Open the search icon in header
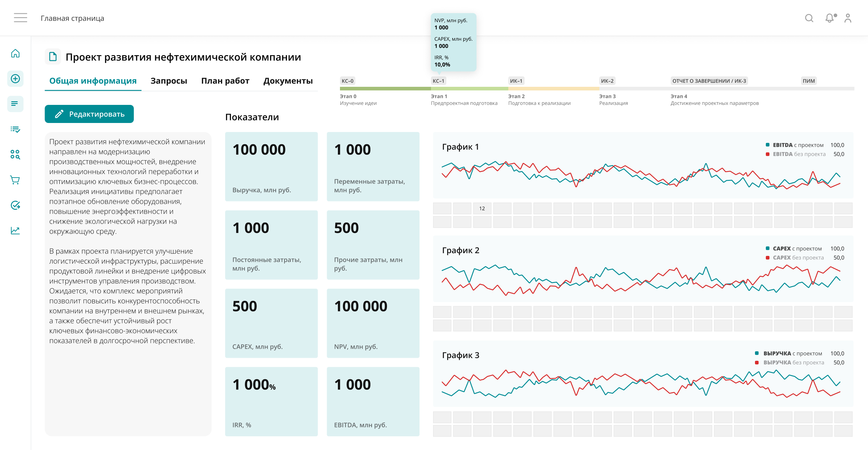This screenshot has height=450, width=868. click(809, 18)
